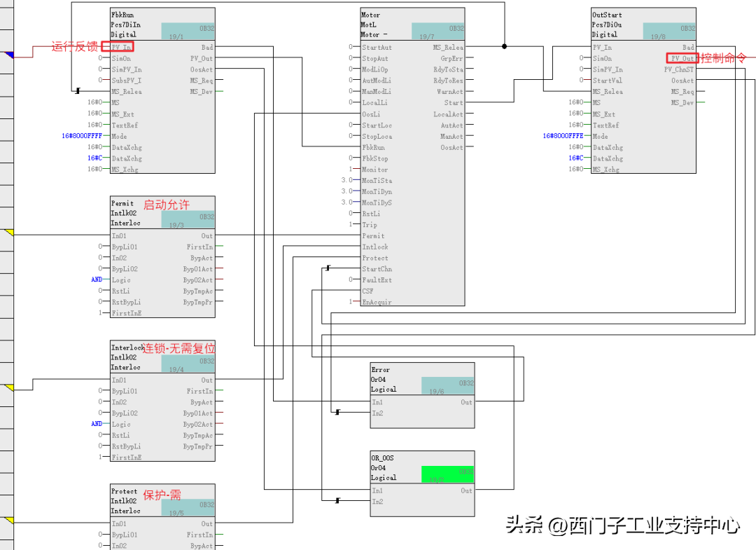The height and width of the screenshot is (550, 756).
Task: Select the green OB32 field of OR_OOS block
Action: click(x=447, y=474)
